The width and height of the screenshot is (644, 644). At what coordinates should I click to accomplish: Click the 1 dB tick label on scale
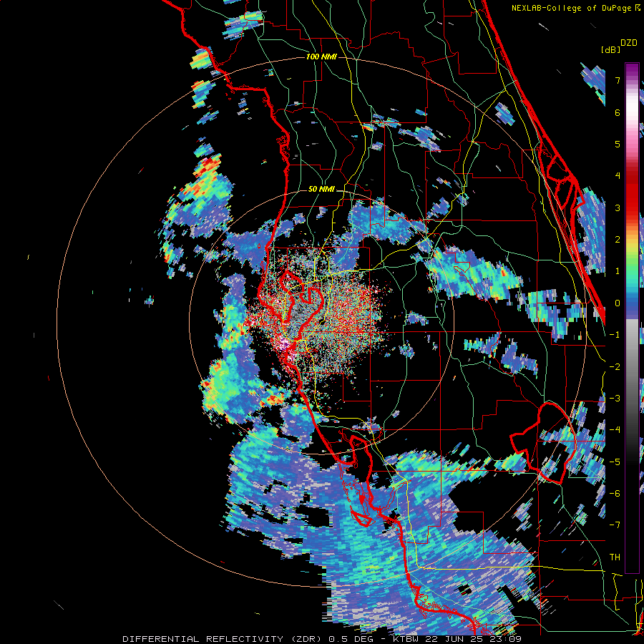click(618, 271)
